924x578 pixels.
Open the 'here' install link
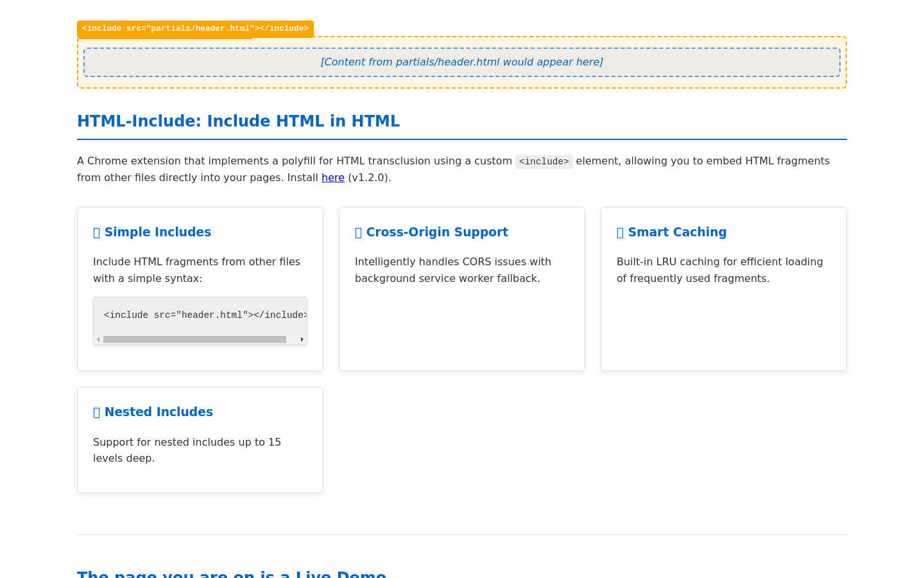332,178
